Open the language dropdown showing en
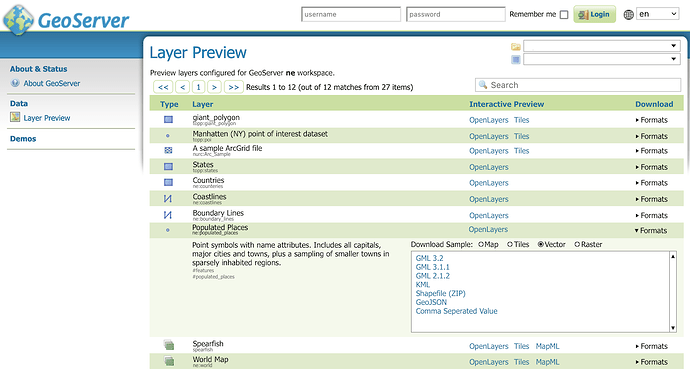The height and width of the screenshot is (373, 690). (x=658, y=14)
